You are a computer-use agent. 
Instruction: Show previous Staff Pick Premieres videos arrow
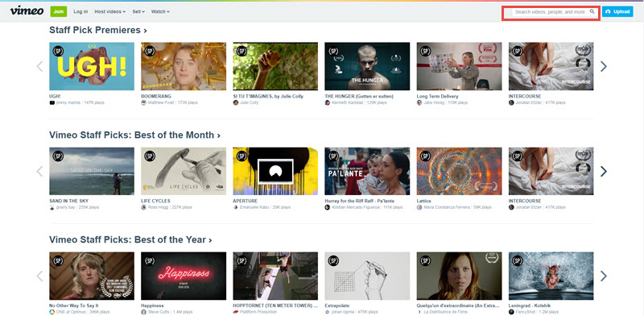coord(39,66)
